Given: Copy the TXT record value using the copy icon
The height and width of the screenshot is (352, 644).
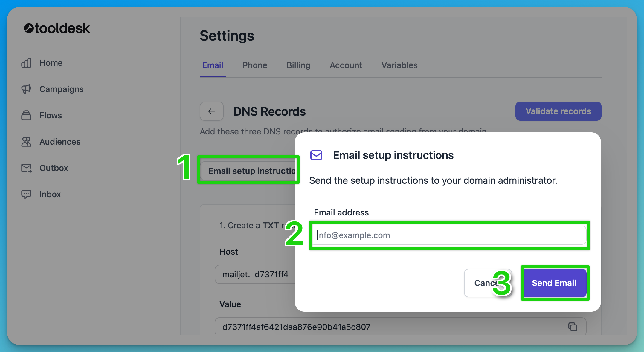Looking at the screenshot, I should (x=573, y=327).
